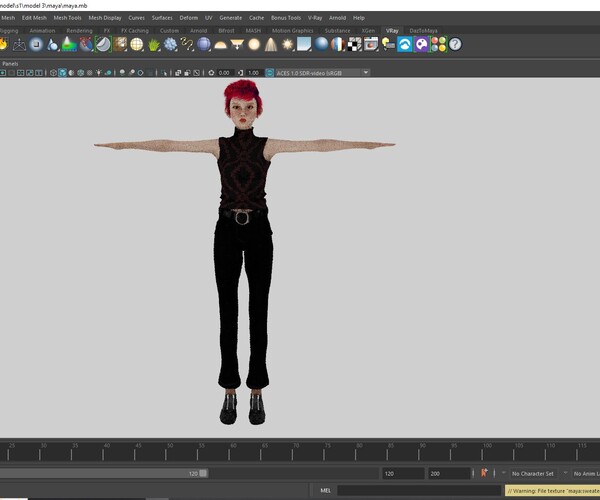
Task: Open the Bonus Tools menu
Action: (x=286, y=18)
